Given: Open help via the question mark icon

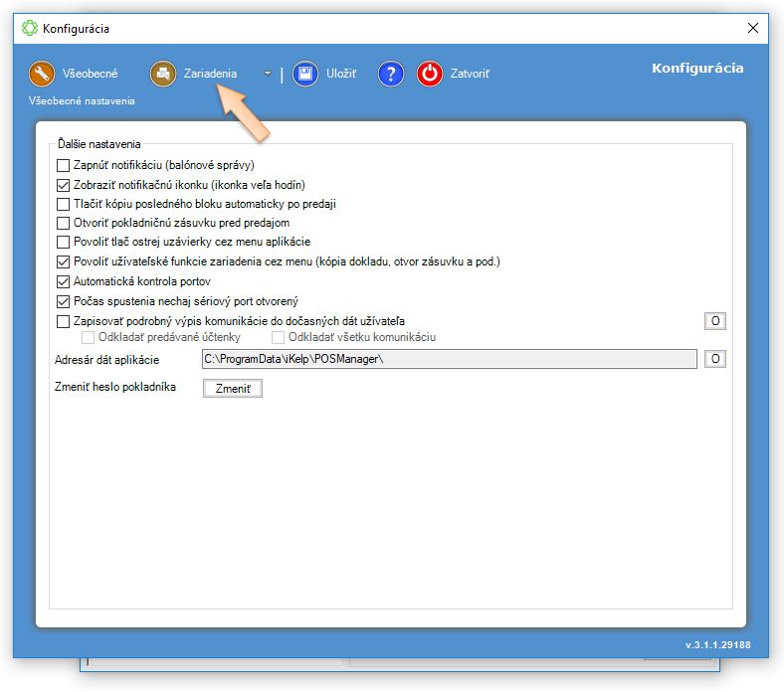Looking at the screenshot, I should (x=391, y=74).
